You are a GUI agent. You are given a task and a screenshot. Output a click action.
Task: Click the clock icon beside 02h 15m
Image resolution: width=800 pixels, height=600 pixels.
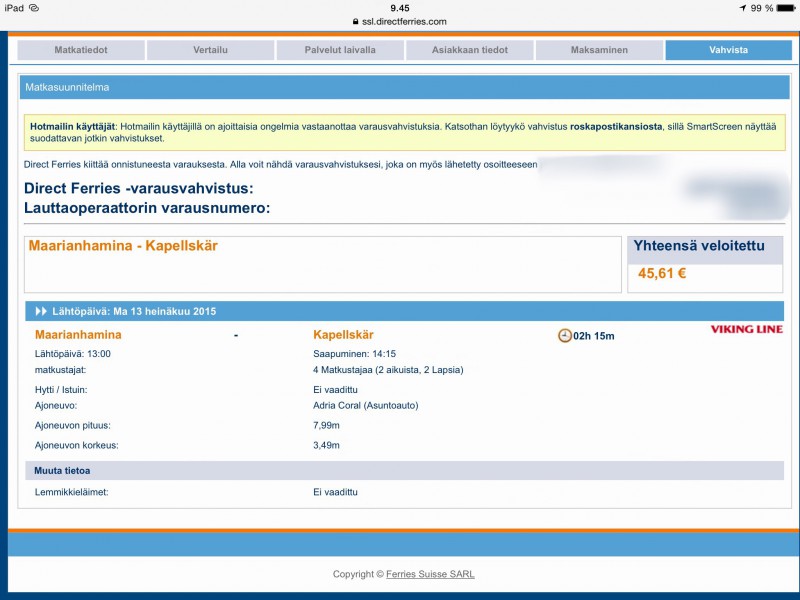coord(564,335)
